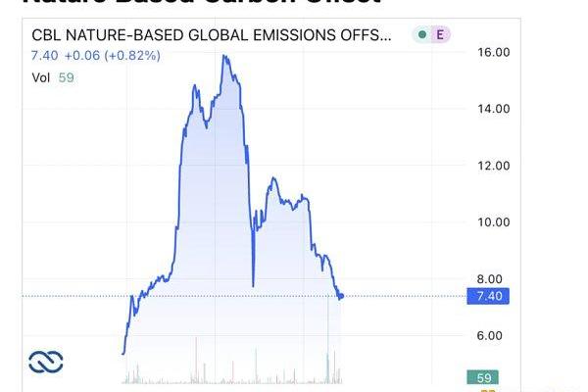
Task: Click the 10.00 price axis label
Action: 493,222
